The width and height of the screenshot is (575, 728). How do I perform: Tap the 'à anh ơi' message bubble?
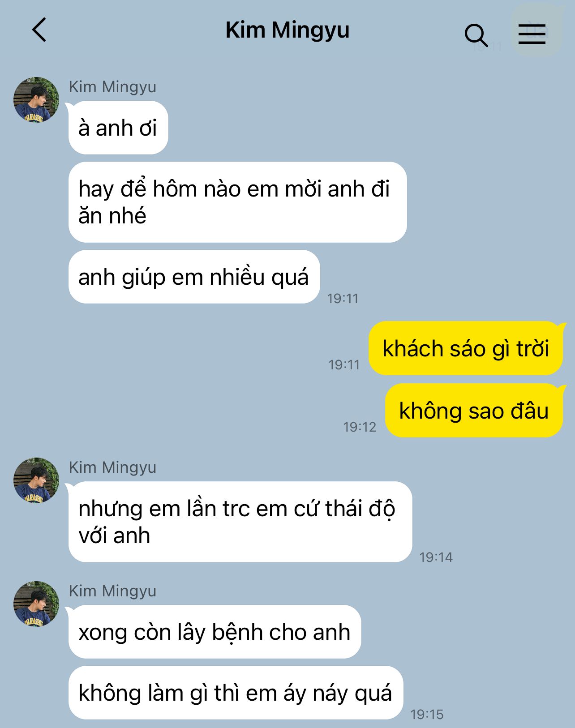click(118, 128)
